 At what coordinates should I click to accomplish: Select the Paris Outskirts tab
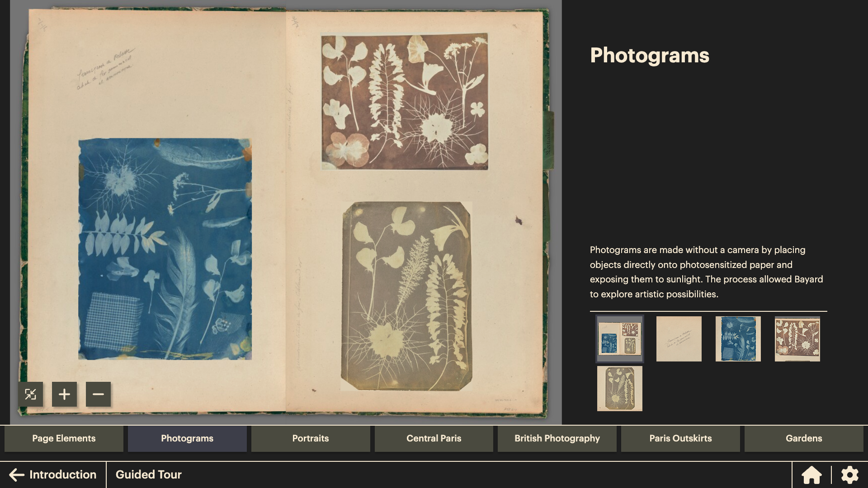[680, 438]
